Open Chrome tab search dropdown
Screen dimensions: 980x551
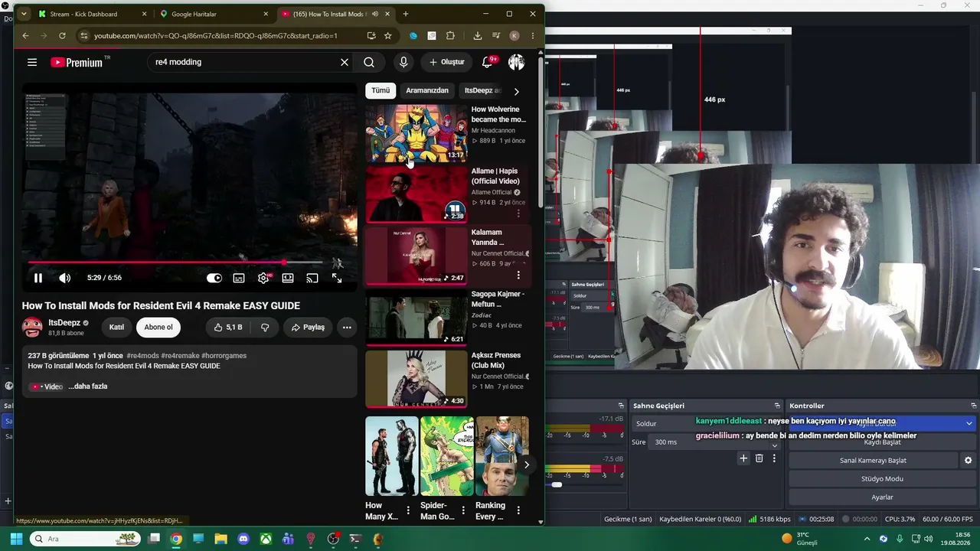point(24,14)
